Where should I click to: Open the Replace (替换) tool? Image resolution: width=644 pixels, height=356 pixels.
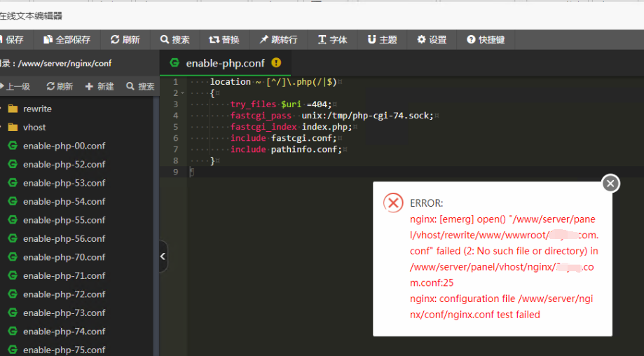click(224, 40)
